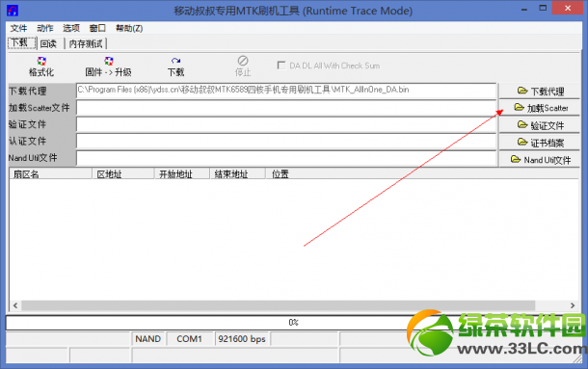The width and height of the screenshot is (588, 369).
Task: Click the 921600 bps status bar entry
Action: click(x=242, y=338)
